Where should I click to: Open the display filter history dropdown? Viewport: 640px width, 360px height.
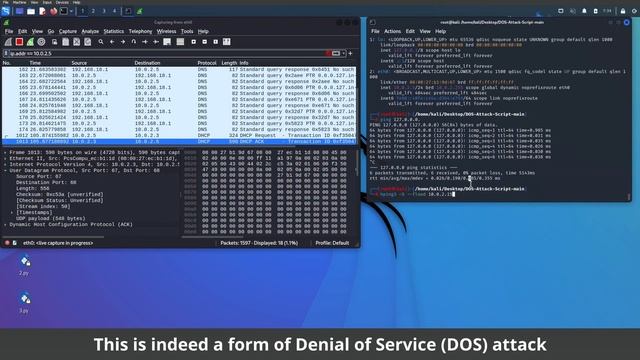(x=344, y=53)
